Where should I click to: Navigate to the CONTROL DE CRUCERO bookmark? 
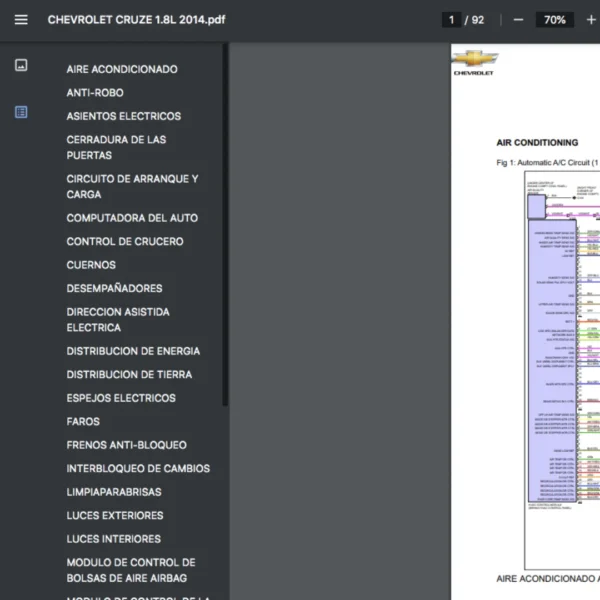[125, 242]
